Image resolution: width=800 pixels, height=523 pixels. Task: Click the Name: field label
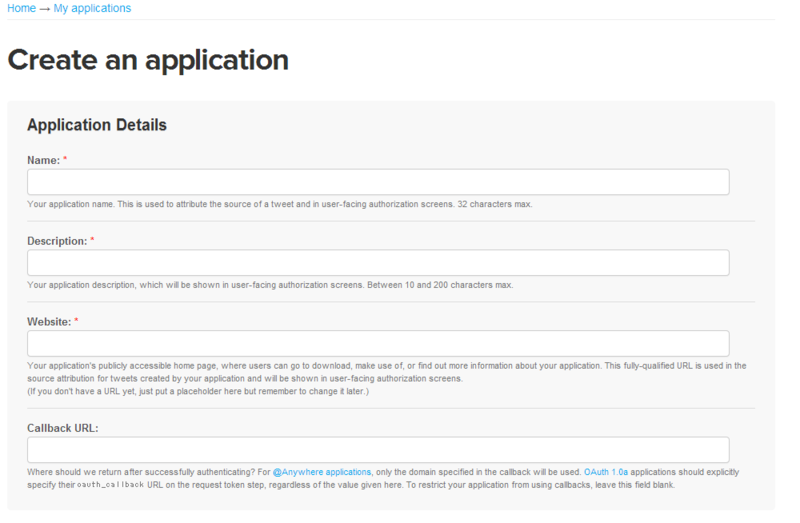click(x=43, y=160)
